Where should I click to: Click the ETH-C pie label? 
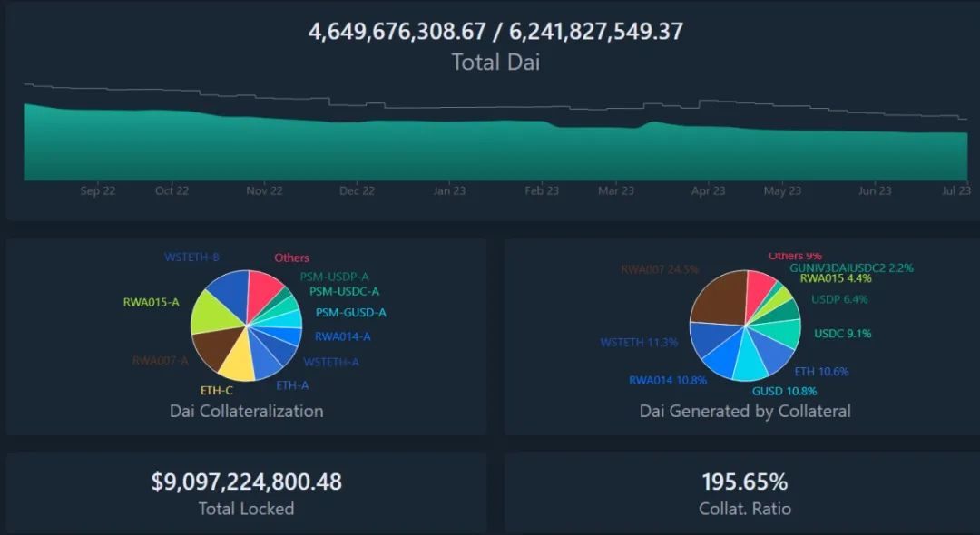tap(217, 391)
